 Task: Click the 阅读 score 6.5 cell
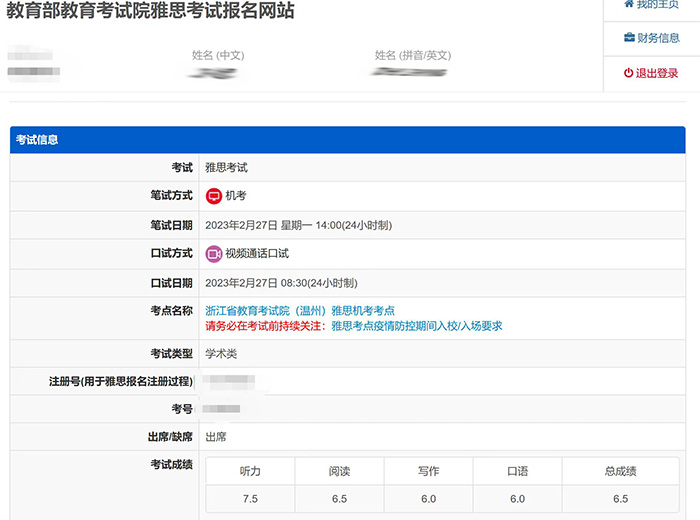pyautogui.click(x=339, y=499)
